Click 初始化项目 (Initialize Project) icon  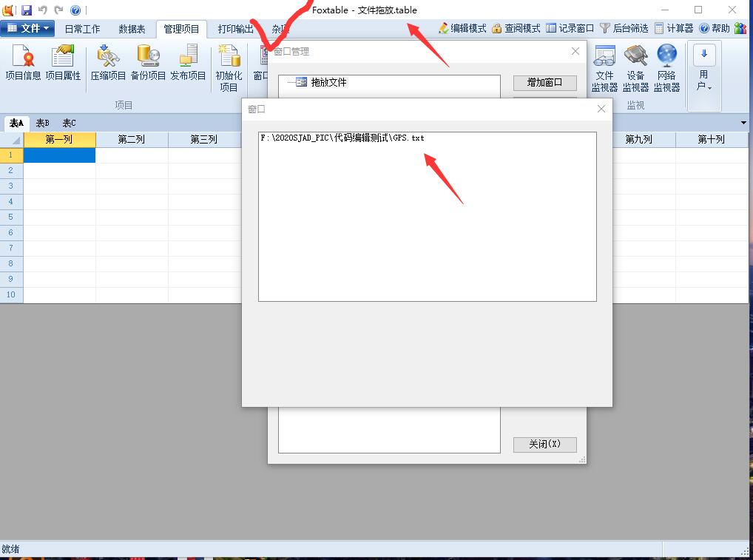pyautogui.click(x=229, y=68)
